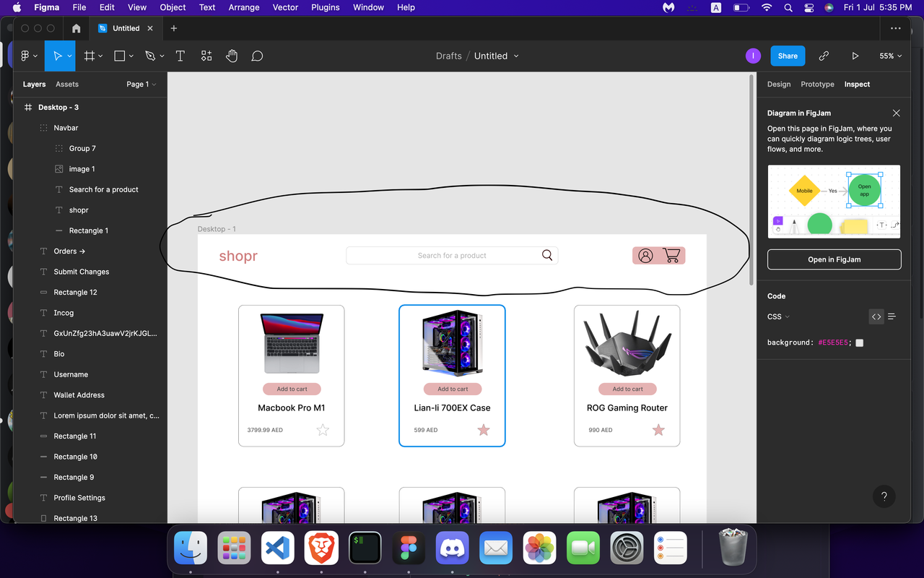
Task: Click Open in FigJam button
Action: pos(834,259)
